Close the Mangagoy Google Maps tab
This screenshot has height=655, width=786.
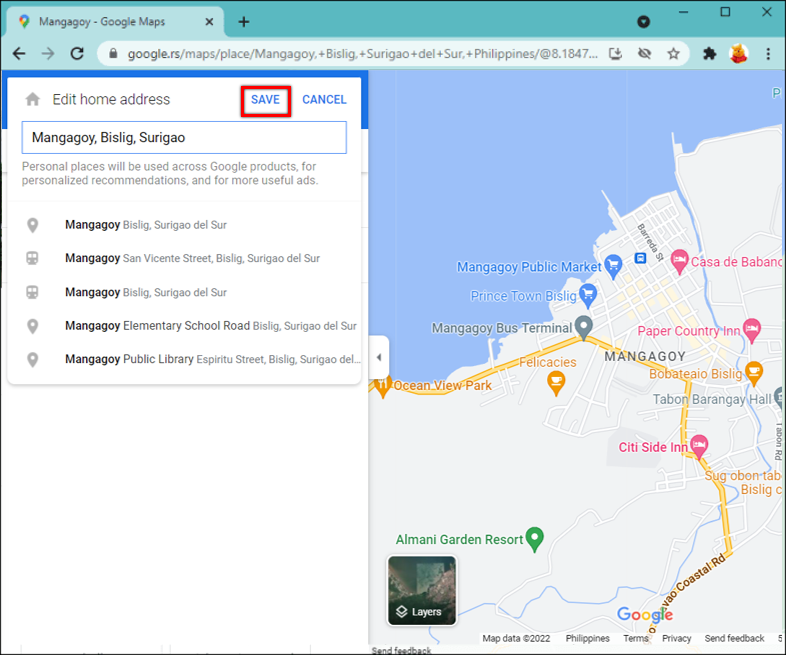point(209,22)
